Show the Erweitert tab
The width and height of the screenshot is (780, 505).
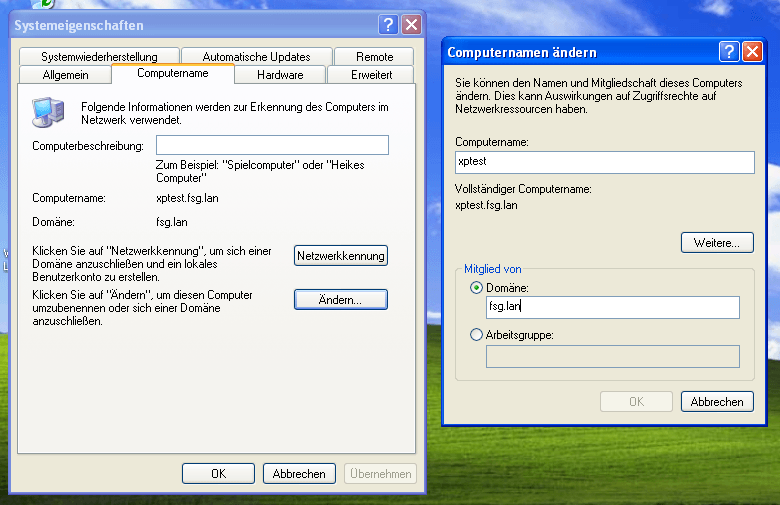click(x=371, y=75)
